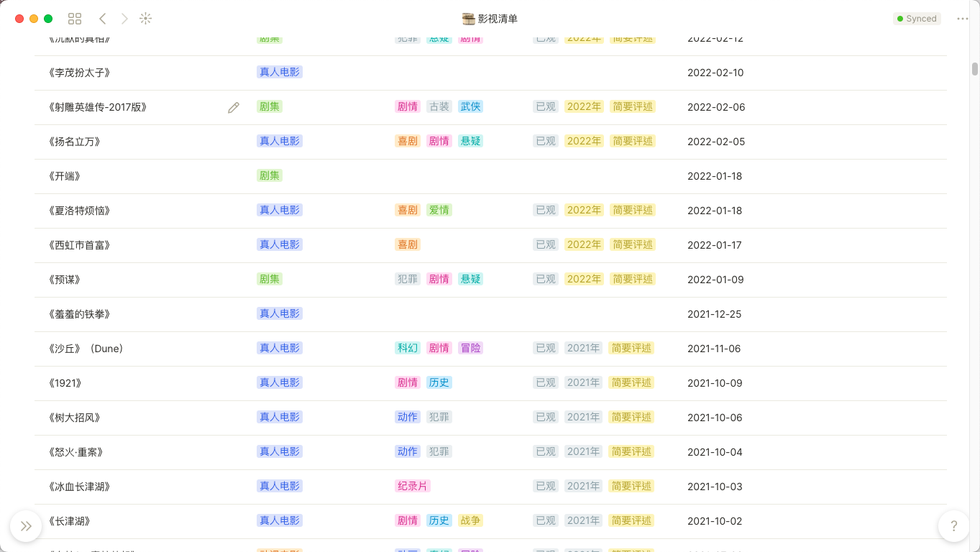Click the 科幻 tag on the Dune row

click(408, 348)
